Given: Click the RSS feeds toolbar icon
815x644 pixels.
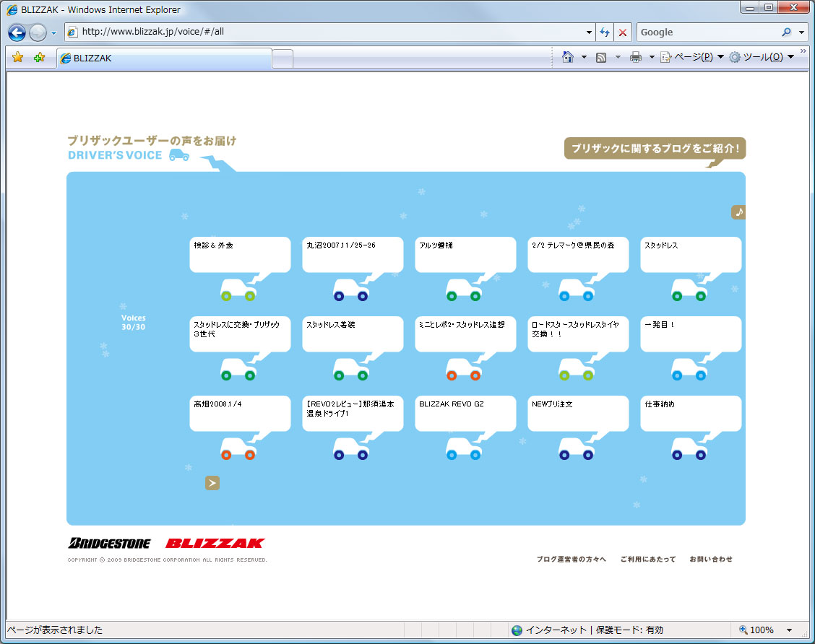Looking at the screenshot, I should coord(601,57).
